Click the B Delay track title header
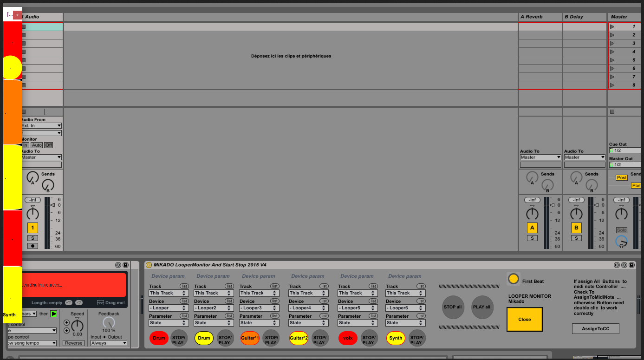The image size is (644, 360). pos(585,17)
